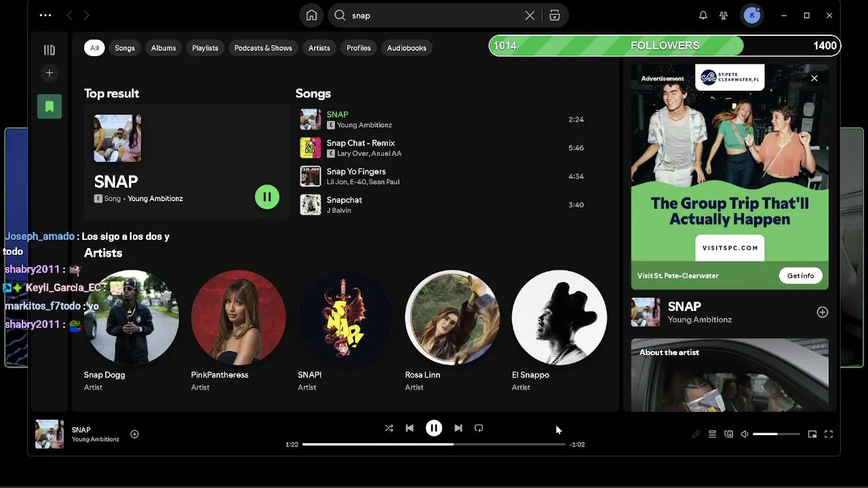Select the Audiobooks filter chip

[x=406, y=48]
